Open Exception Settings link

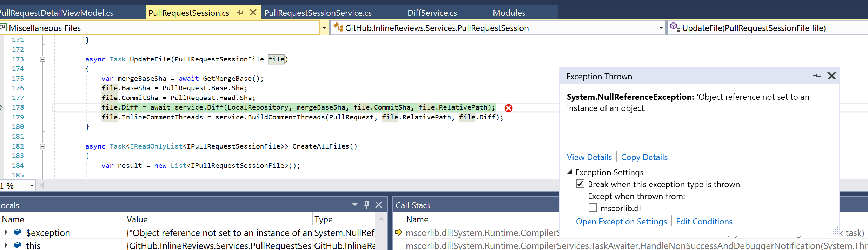621,222
